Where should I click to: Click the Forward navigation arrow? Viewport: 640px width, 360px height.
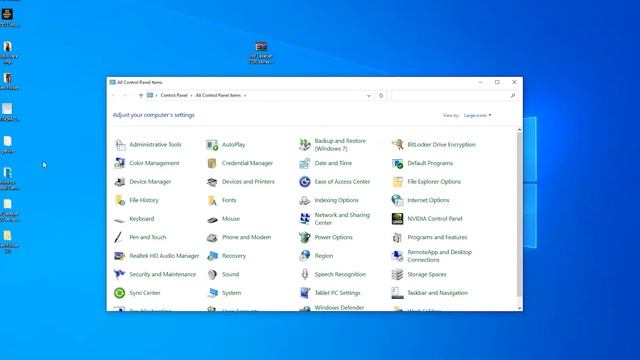pyautogui.click(x=125, y=96)
